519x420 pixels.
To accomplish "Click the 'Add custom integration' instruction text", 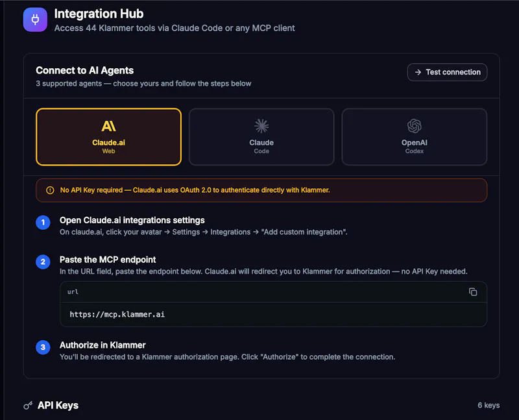I will click(204, 232).
